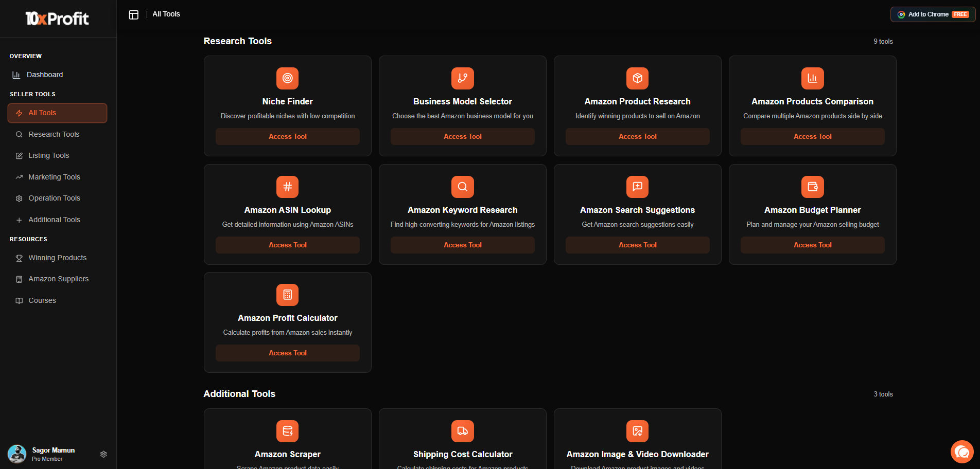Access Tool for Amazon ASIN Lookup
Screen dimensions: 980x469
(288, 245)
